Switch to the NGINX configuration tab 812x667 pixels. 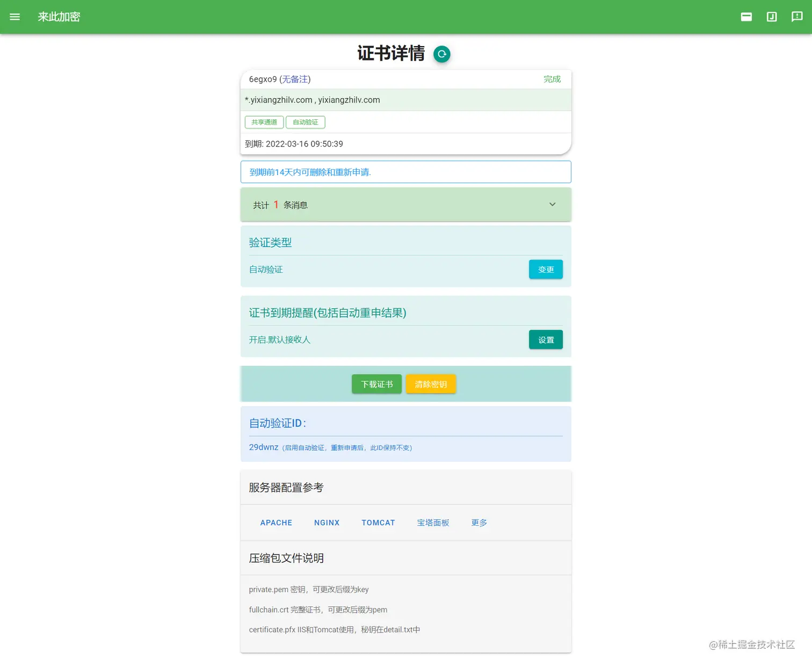coord(327,523)
